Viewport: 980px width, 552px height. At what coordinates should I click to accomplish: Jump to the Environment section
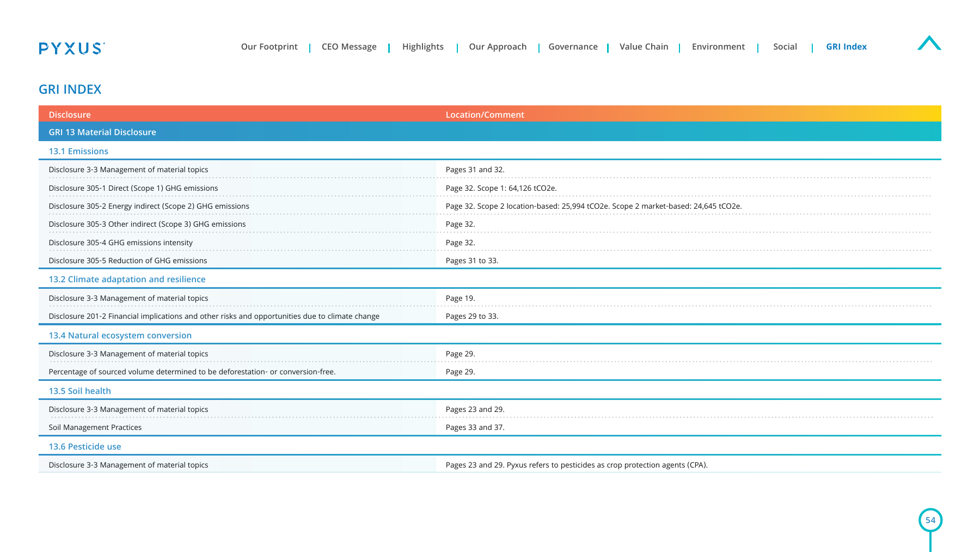tap(718, 47)
